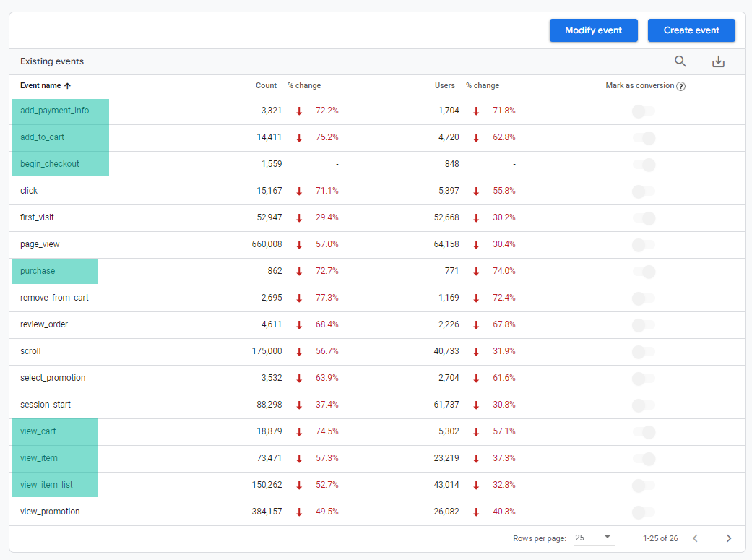The image size is (752, 560).
Task: Click 1-25 of 26 pagination text
Action: pos(660,538)
